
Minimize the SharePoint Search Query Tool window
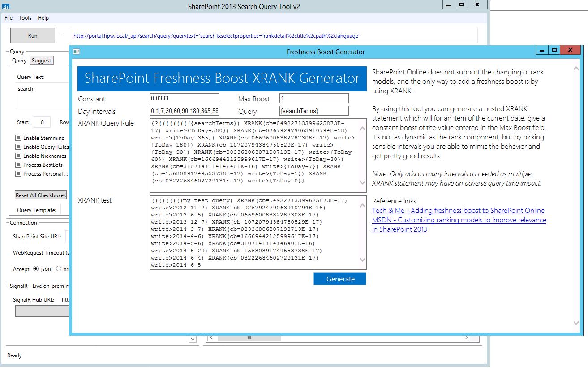click(449, 4)
